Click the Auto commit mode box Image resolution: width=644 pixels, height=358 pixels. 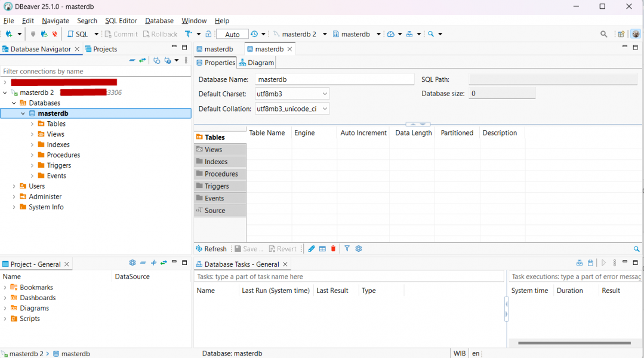click(232, 35)
